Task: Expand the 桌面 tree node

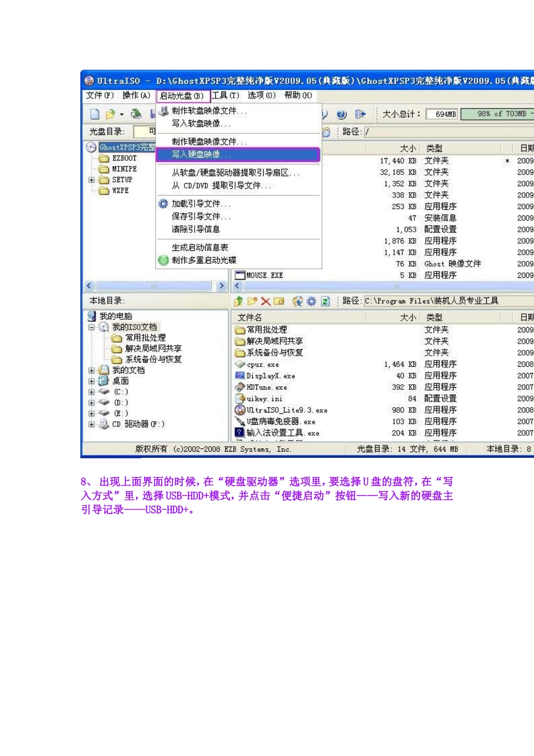Action: click(x=92, y=381)
